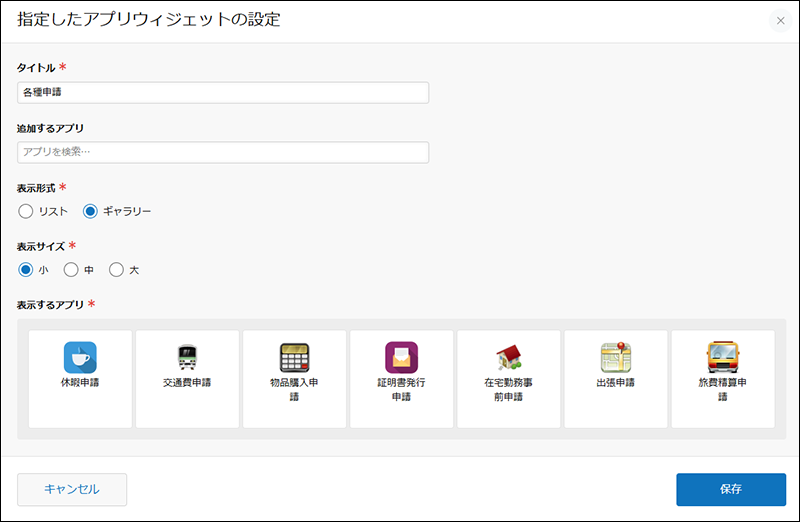800x522 pixels.
Task: Click the train icon for 交通費申請
Action: pos(187,357)
